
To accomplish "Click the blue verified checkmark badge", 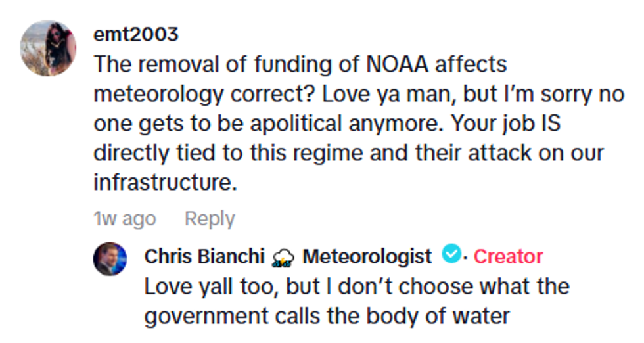I will pos(450,255).
